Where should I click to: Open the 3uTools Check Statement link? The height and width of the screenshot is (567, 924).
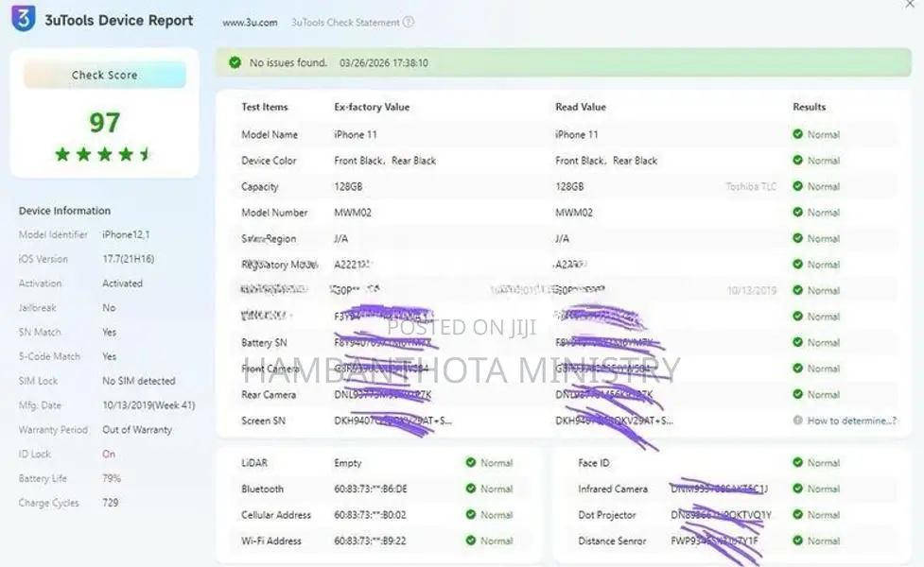[x=345, y=23]
